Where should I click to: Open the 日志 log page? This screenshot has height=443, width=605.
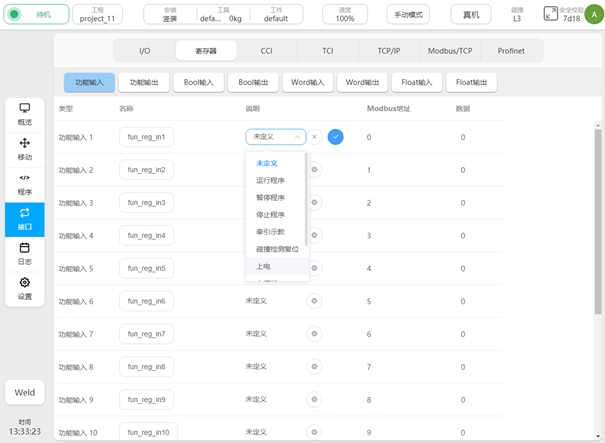[24, 253]
